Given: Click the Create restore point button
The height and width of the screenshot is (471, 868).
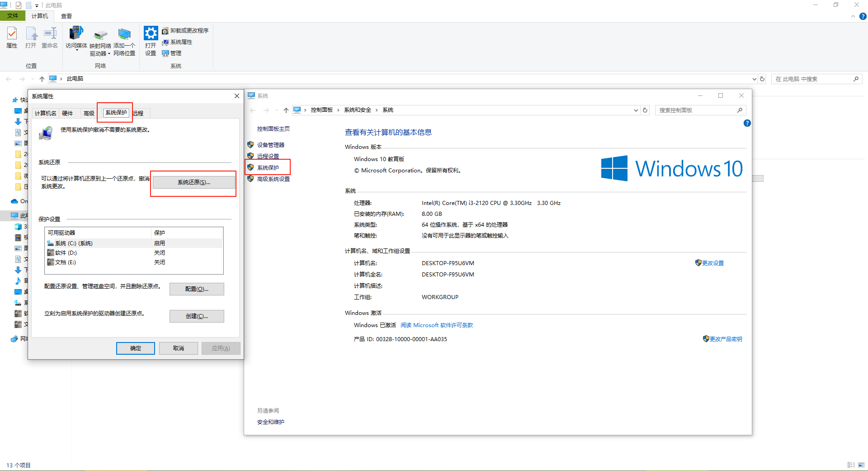Looking at the screenshot, I should pyautogui.click(x=197, y=316).
